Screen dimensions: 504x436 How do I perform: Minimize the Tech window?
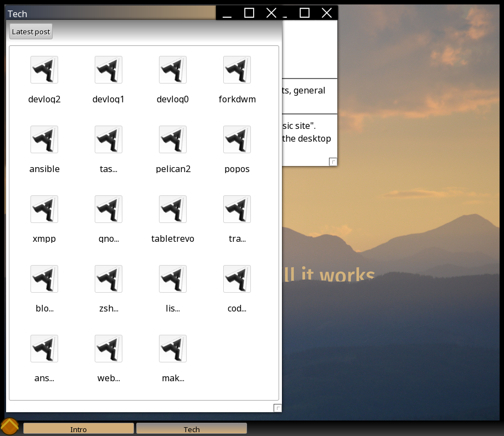point(227,13)
